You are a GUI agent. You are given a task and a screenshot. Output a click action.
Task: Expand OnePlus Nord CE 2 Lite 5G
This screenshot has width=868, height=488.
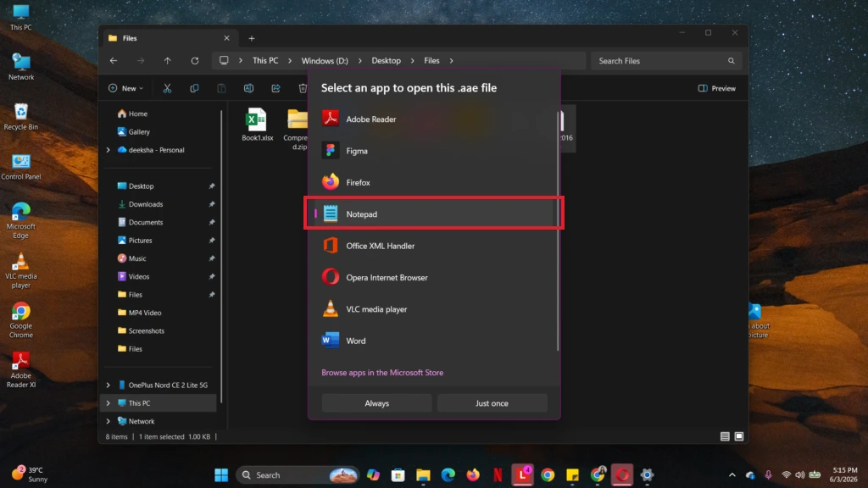click(108, 385)
